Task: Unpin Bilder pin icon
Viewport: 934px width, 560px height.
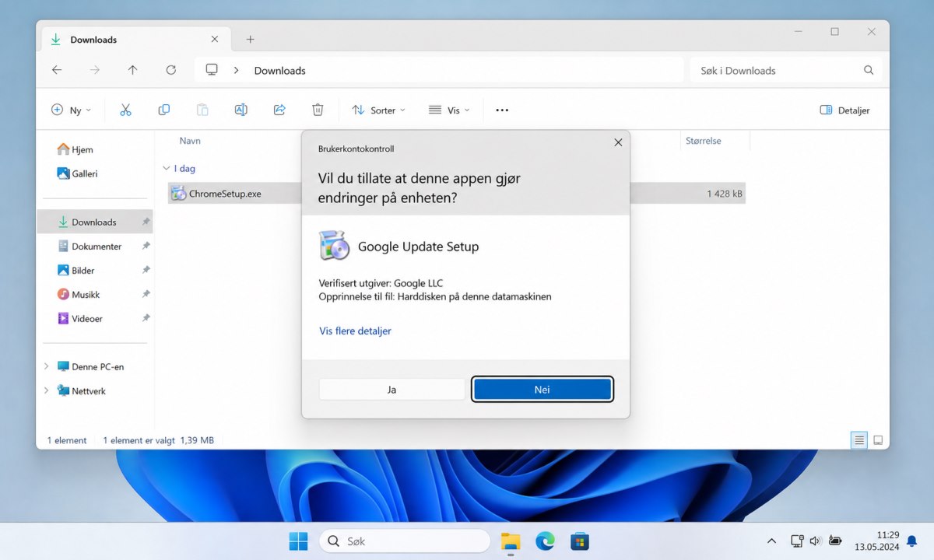Action: 146,270
